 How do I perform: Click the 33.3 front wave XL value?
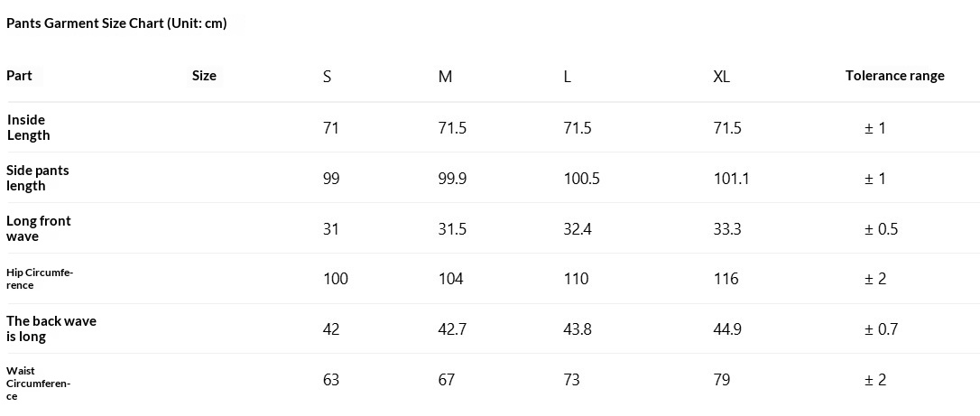pos(727,230)
